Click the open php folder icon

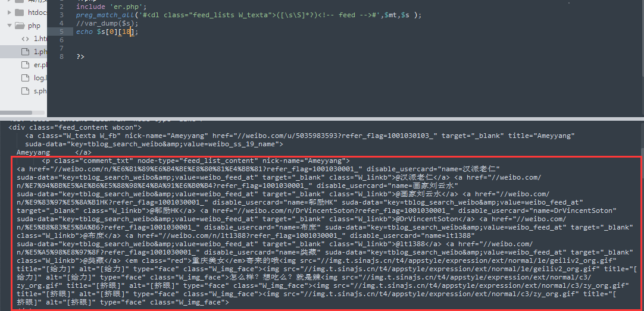[20, 26]
